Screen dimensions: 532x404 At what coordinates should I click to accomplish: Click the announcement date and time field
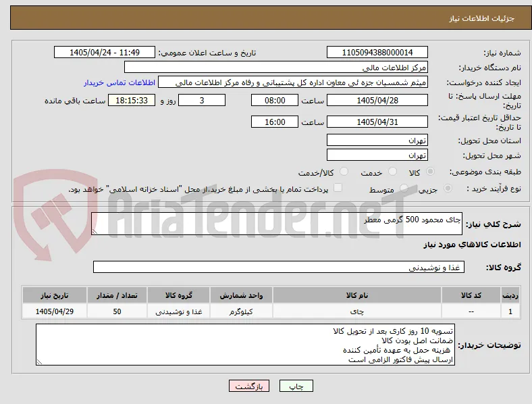point(105,52)
